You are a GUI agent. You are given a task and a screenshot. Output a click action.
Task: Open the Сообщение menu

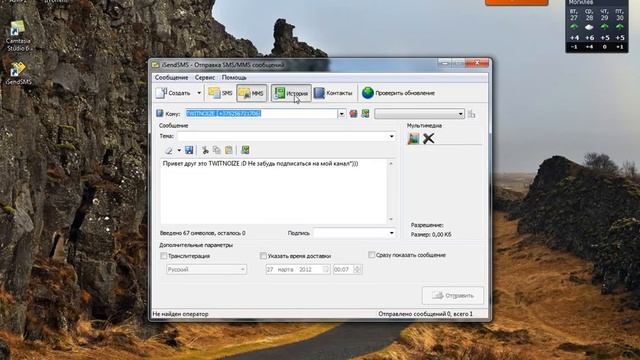171,77
